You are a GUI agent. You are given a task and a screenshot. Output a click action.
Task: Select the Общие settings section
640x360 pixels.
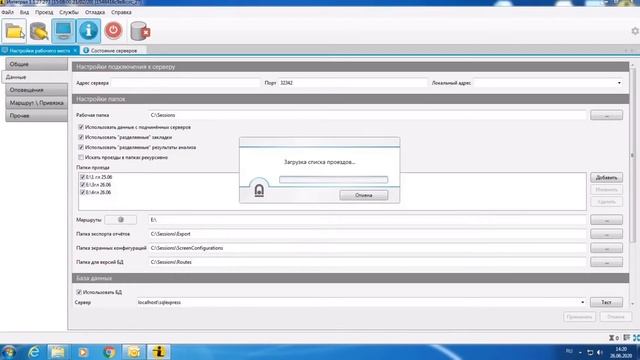[x=36, y=64]
